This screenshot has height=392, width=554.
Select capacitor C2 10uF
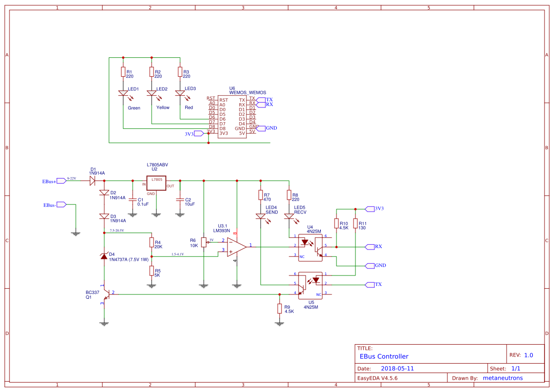180,200
